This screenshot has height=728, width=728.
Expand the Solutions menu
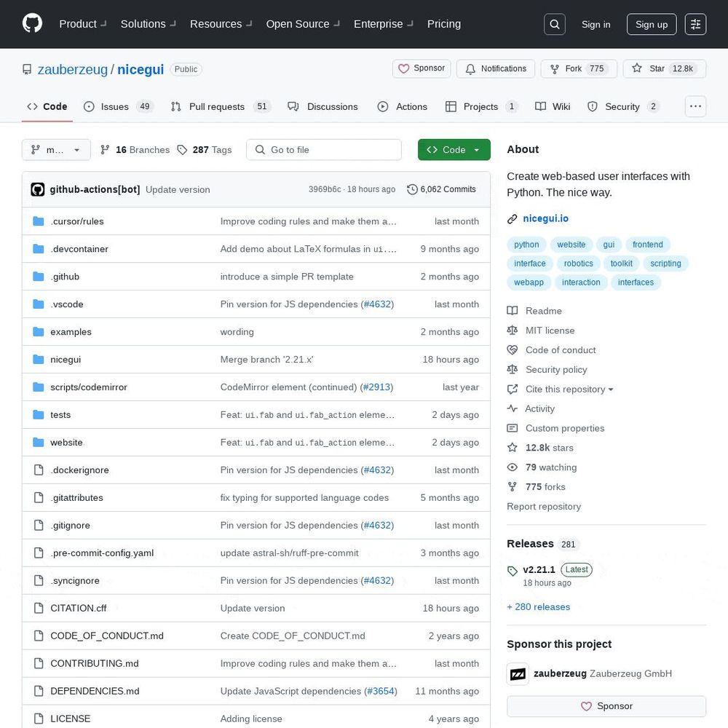coord(148,24)
